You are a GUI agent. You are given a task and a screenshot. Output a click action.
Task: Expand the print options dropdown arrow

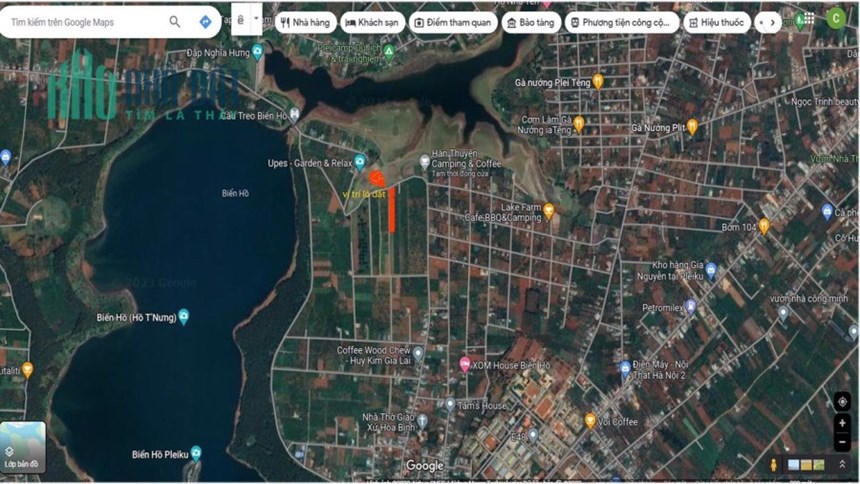[256, 19]
